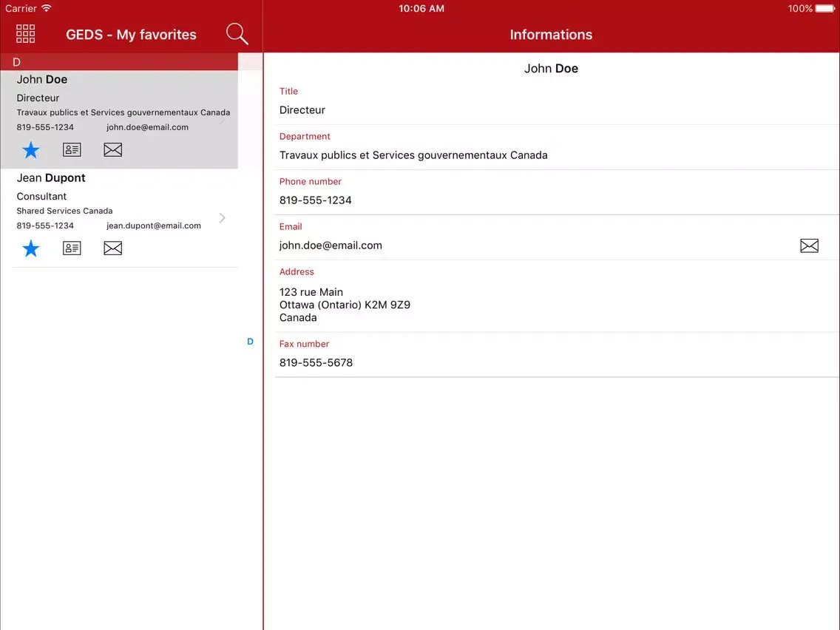
Task: Tap 819-555-1234 under Jean Dupont
Action: [45, 226]
